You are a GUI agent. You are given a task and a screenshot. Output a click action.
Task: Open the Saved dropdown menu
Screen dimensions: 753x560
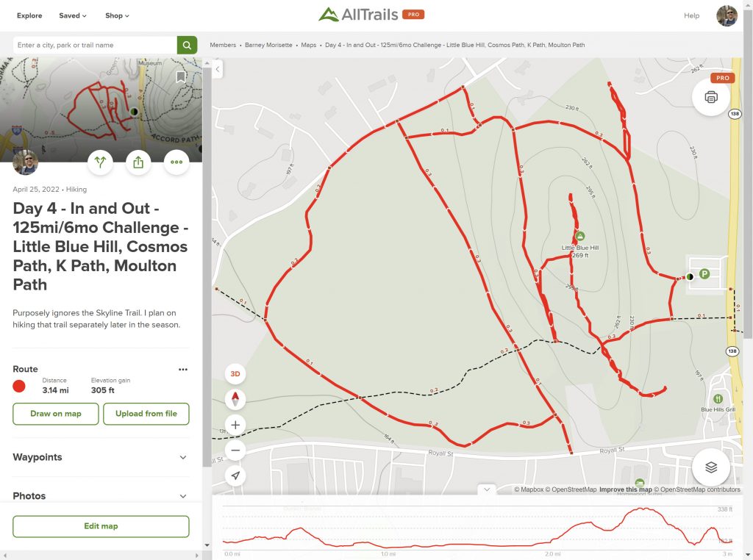[x=73, y=15]
